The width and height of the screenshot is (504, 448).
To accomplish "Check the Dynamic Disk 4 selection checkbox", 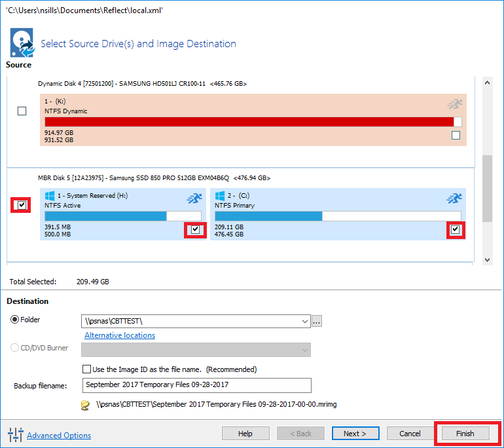I will [22, 111].
